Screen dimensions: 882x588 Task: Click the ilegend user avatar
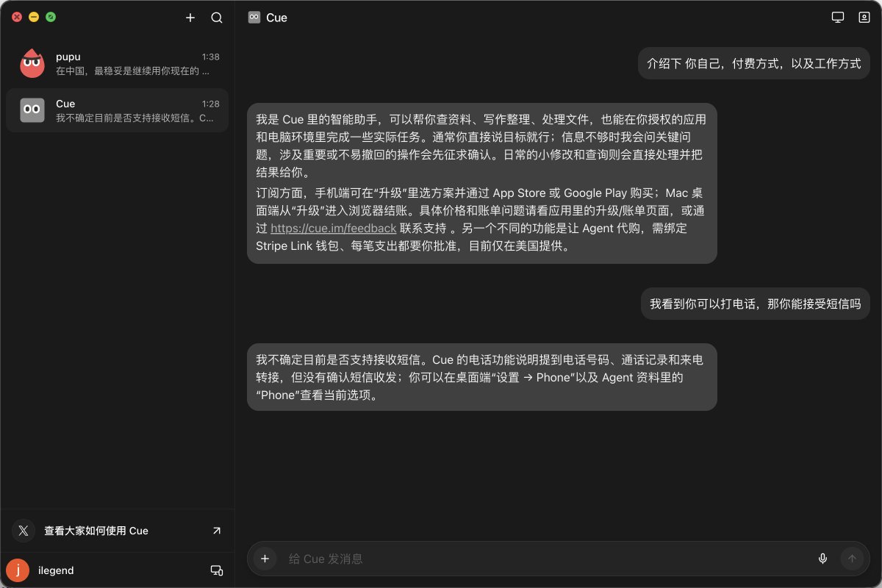coord(18,570)
